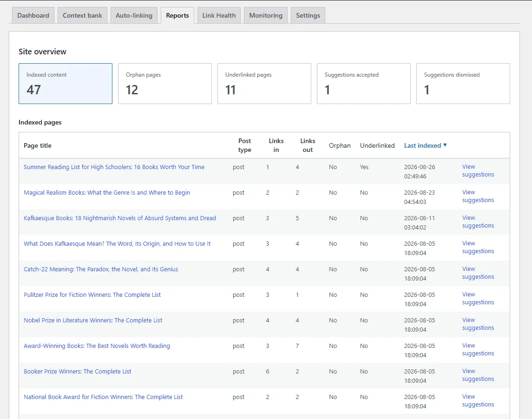View suggestions for Pulitzer Prize row

(x=478, y=298)
